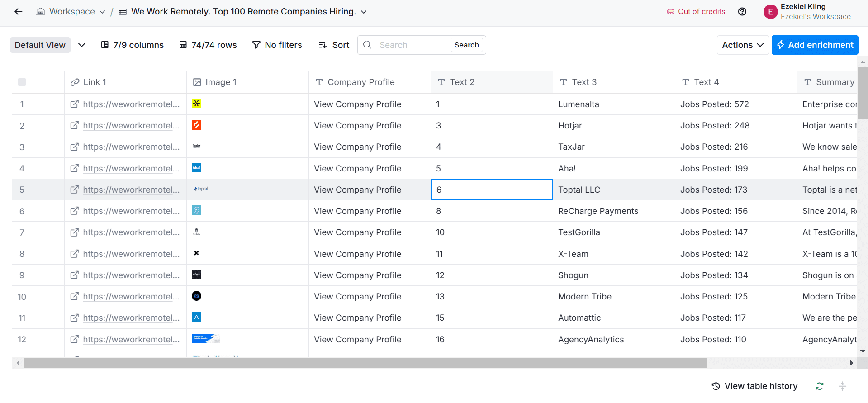The image size is (868, 403).
Task: Select the Jobs Posted: 572 cell
Action: click(736, 104)
